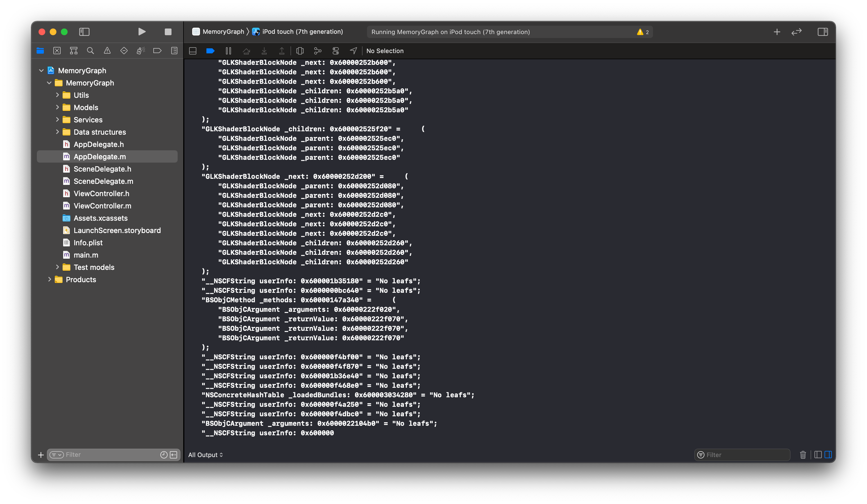Click the console Filter field
867x504 pixels.
point(747,455)
